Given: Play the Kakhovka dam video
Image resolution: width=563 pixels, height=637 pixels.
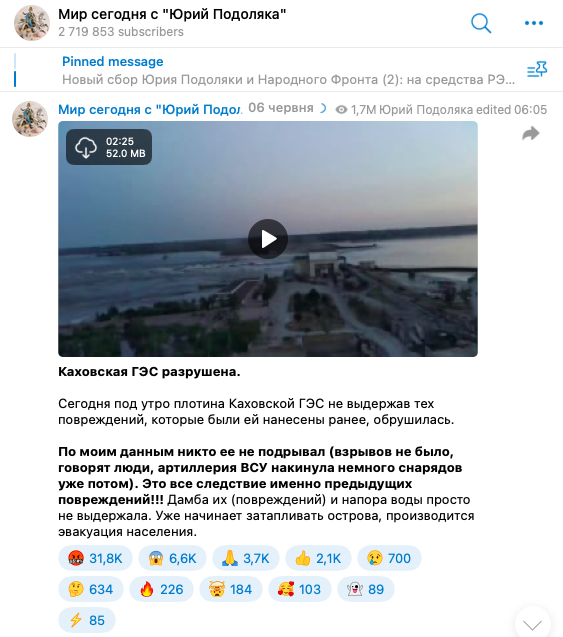Looking at the screenshot, I should pos(268,239).
